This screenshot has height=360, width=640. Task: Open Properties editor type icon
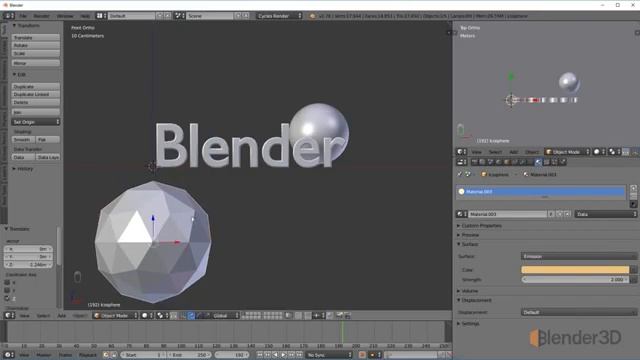(462, 162)
